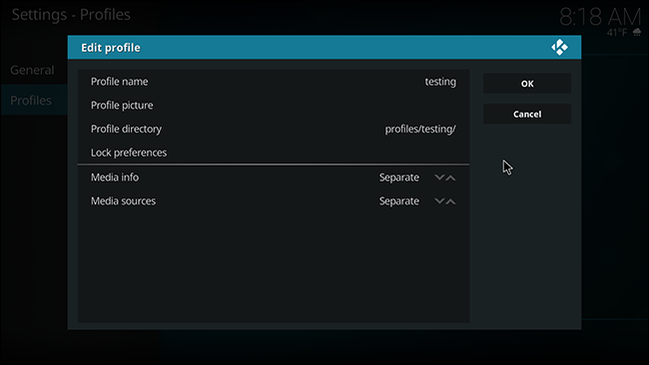Open the Profile picture setting
The width and height of the screenshot is (649, 365).
(x=274, y=105)
